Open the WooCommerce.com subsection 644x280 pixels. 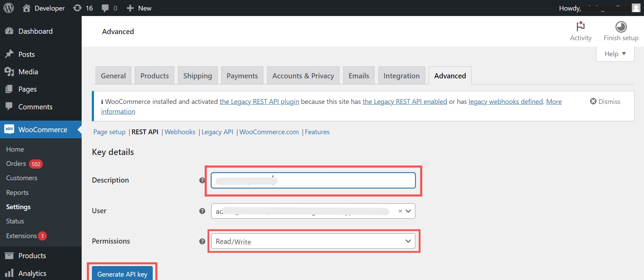coord(269,132)
